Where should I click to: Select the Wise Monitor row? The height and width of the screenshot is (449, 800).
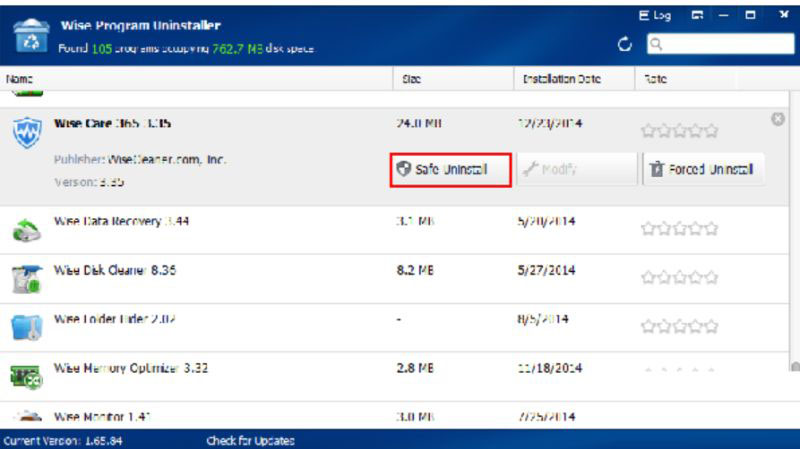tap(394, 415)
